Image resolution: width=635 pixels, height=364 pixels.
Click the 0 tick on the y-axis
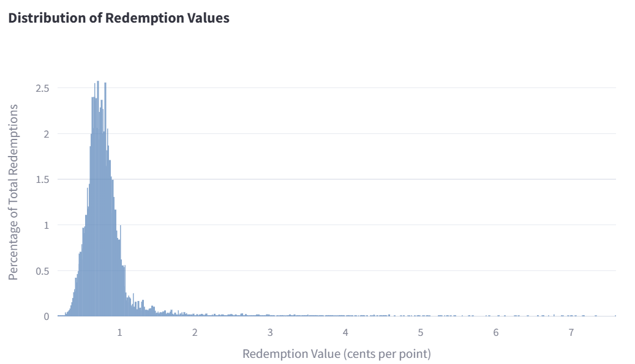point(46,316)
